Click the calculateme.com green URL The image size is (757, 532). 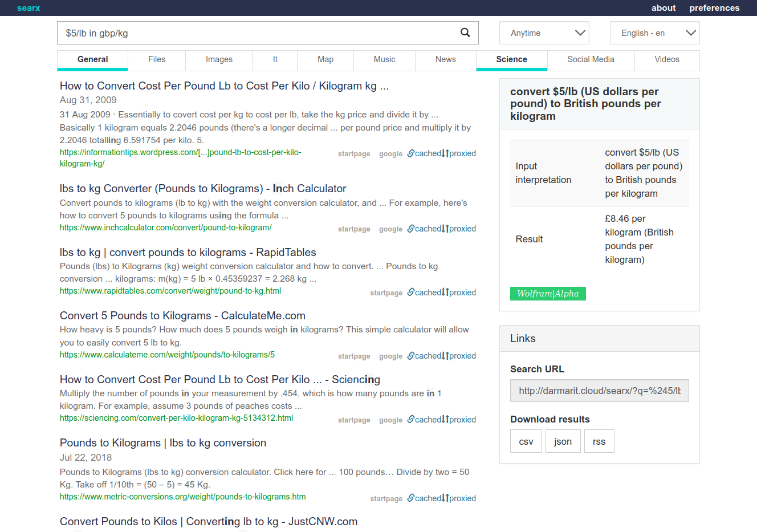(x=167, y=355)
